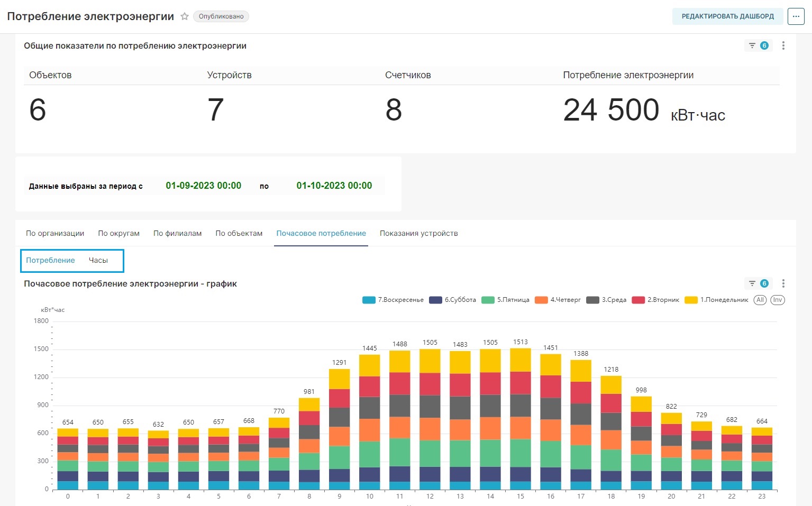Open kebab menu of hourly consumption chart
Screen dimensions: 812x506
[x=783, y=283]
